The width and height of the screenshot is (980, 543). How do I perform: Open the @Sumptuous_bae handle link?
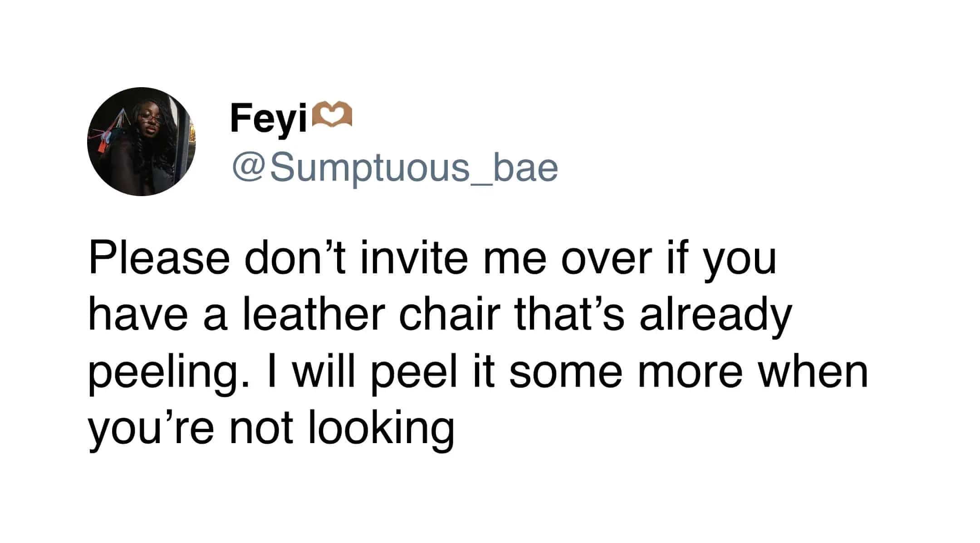click(395, 168)
